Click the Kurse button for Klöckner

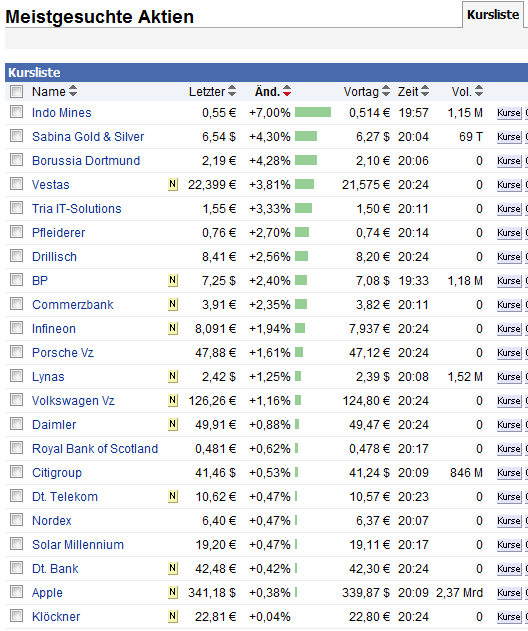click(x=509, y=617)
